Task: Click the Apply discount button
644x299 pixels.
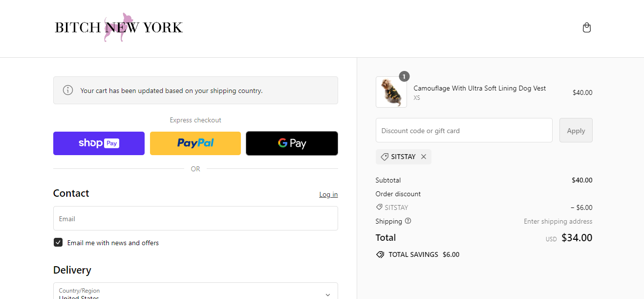Action: (x=576, y=130)
